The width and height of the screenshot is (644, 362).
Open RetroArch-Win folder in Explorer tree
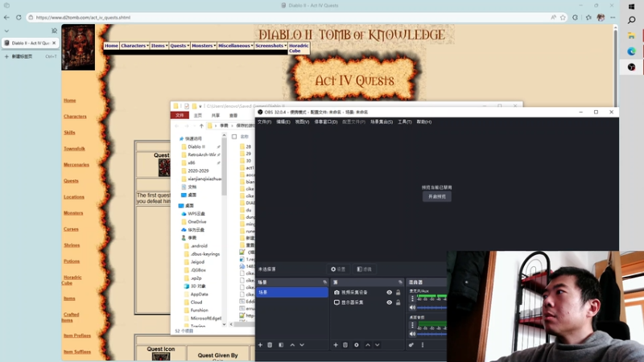(x=202, y=154)
